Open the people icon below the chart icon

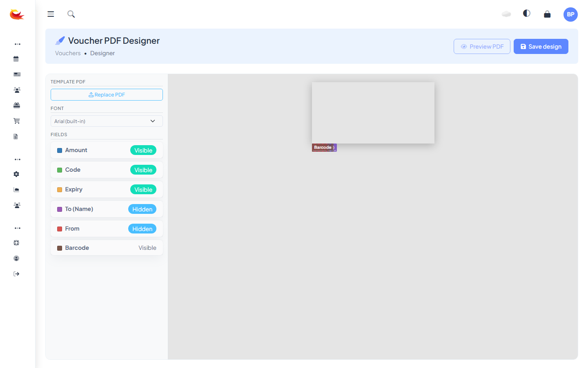[17, 205]
